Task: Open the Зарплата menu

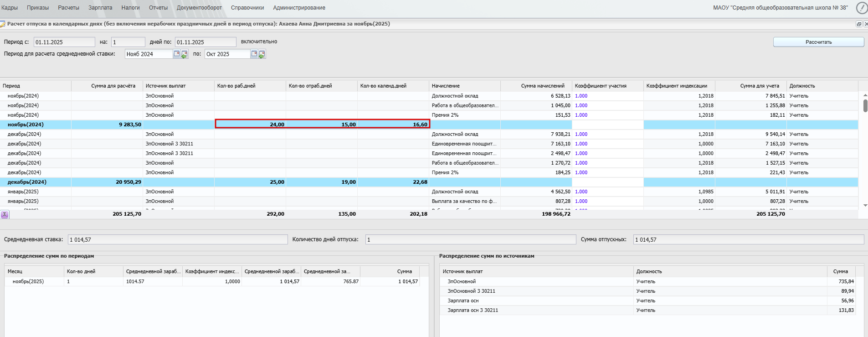Action: click(100, 8)
